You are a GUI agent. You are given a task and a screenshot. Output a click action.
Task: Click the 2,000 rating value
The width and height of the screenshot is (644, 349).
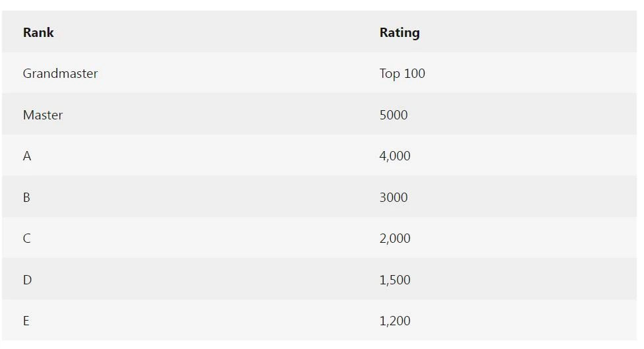pos(395,238)
